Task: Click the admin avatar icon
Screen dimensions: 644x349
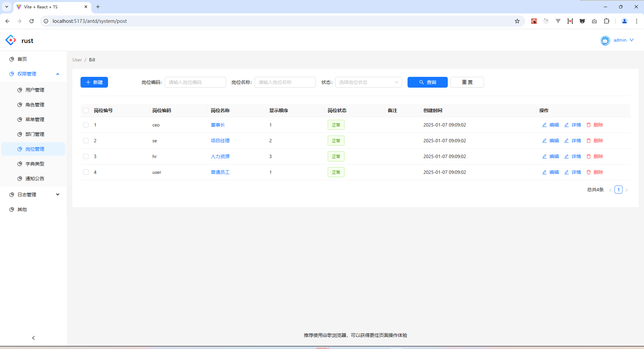Action: click(605, 40)
